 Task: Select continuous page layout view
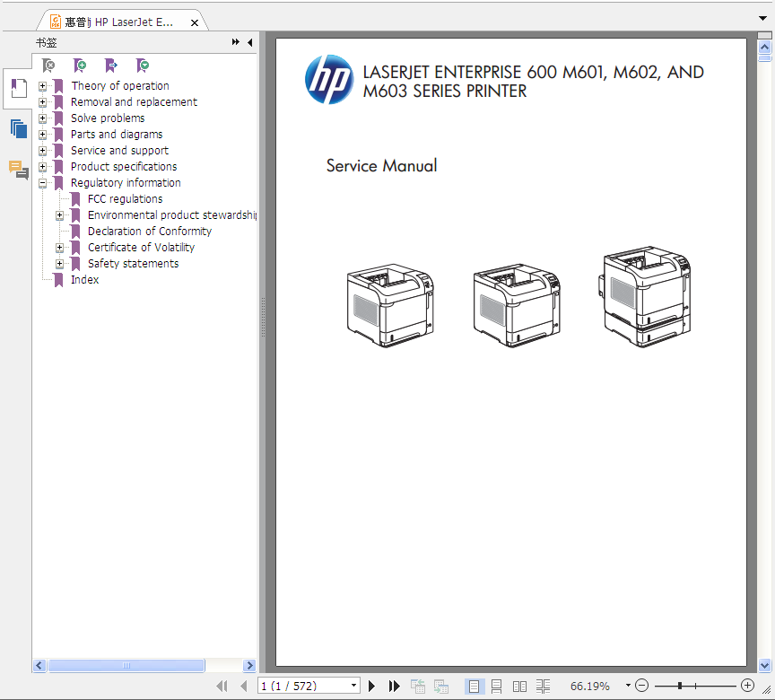point(496,687)
